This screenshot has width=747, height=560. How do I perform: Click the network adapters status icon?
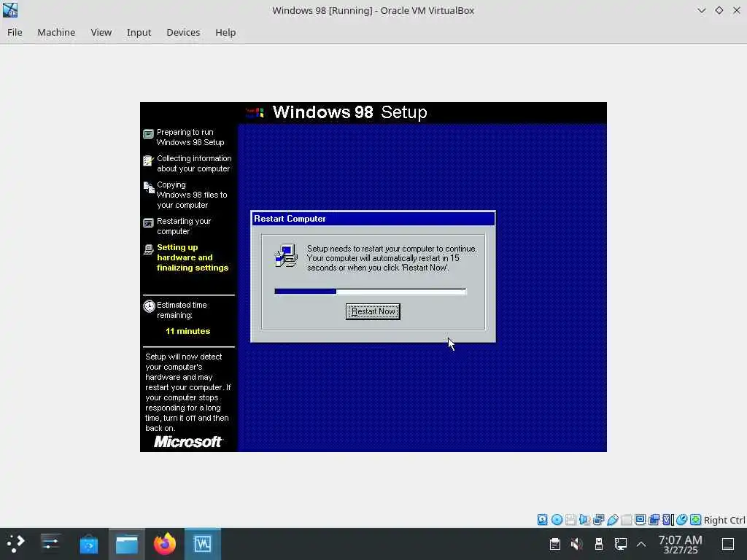click(x=598, y=519)
